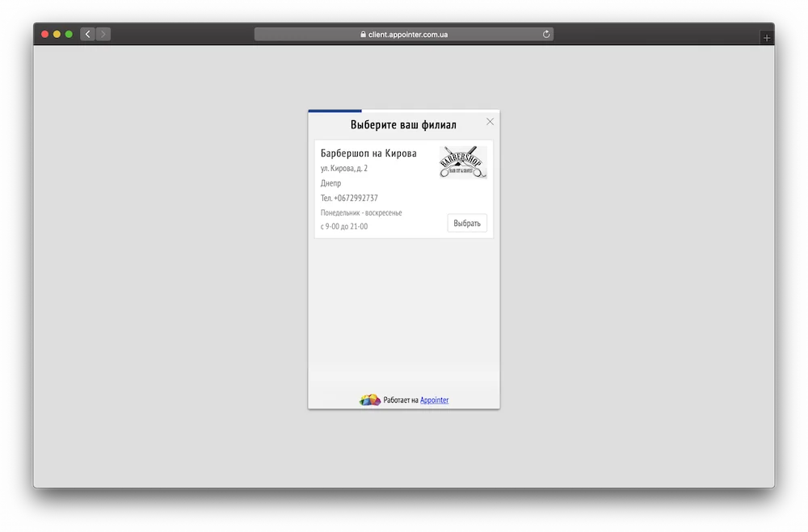Image resolution: width=808 pixels, height=532 pixels.
Task: Reload the page using the refresh icon
Action: click(x=546, y=34)
